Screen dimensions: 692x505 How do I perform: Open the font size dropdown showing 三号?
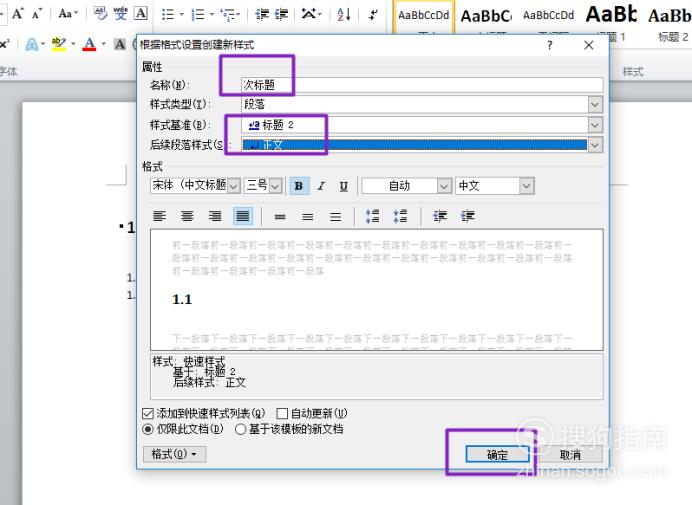click(x=275, y=186)
